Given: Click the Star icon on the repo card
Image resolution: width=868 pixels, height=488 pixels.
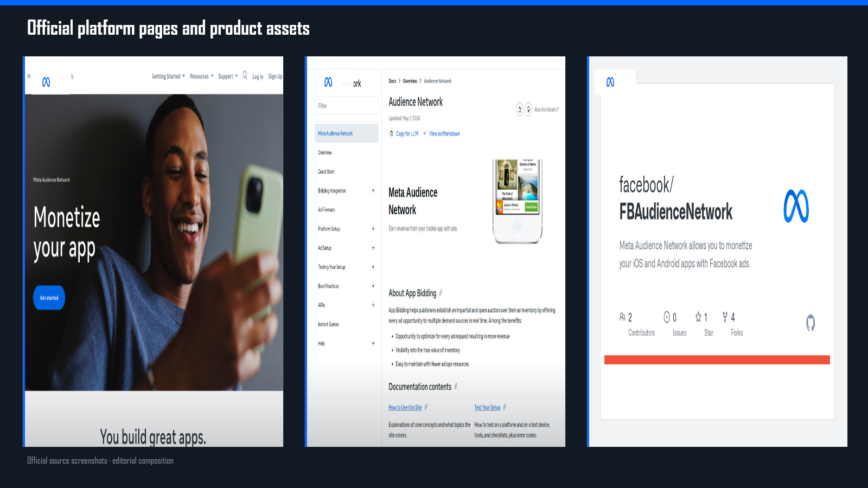Looking at the screenshot, I should click(699, 317).
